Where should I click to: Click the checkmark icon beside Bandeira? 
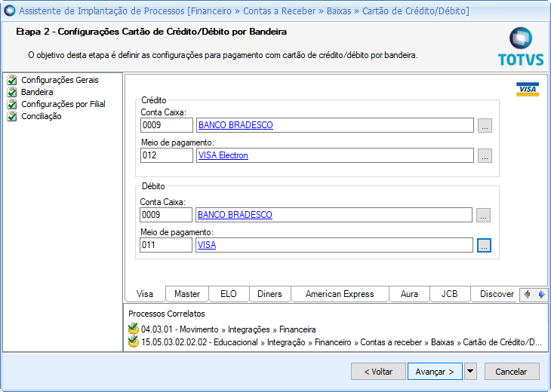(x=12, y=92)
